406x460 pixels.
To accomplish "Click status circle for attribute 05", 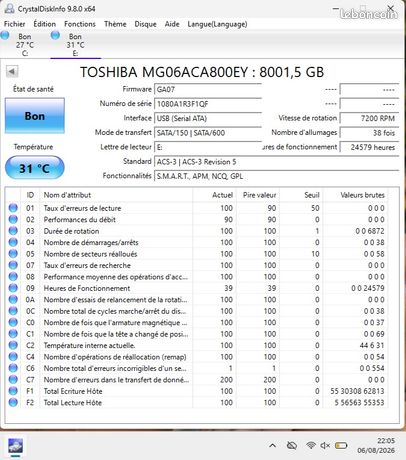I will click(13, 254).
